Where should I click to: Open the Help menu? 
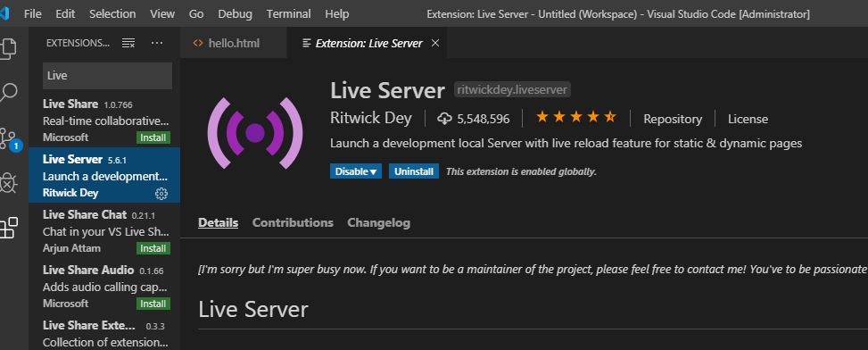coord(337,14)
